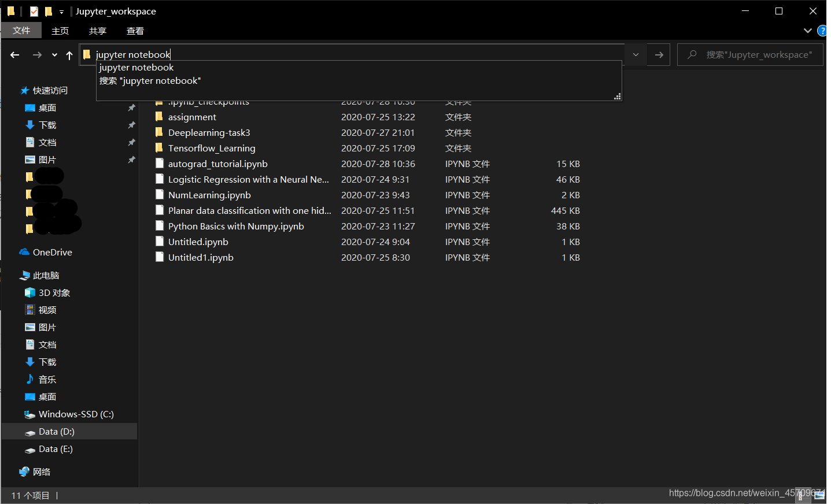Viewport: 831px width, 504px height.
Task: Click file icon of NumLearning.ipynb
Action: click(x=160, y=194)
